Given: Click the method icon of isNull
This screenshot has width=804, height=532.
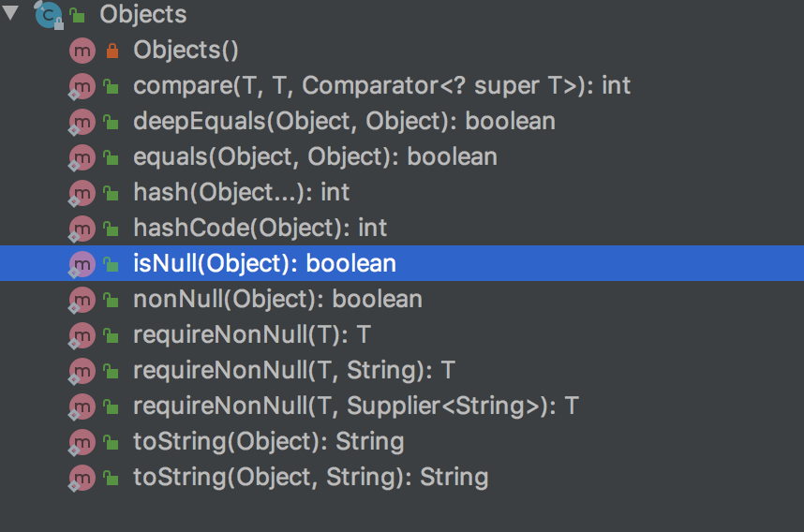Looking at the screenshot, I should coord(82,264).
